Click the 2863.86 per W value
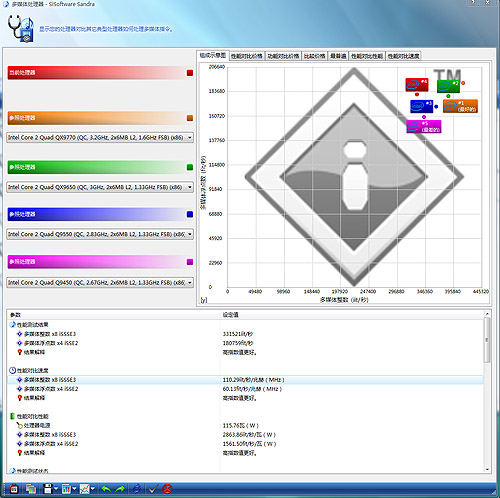 coord(249,435)
